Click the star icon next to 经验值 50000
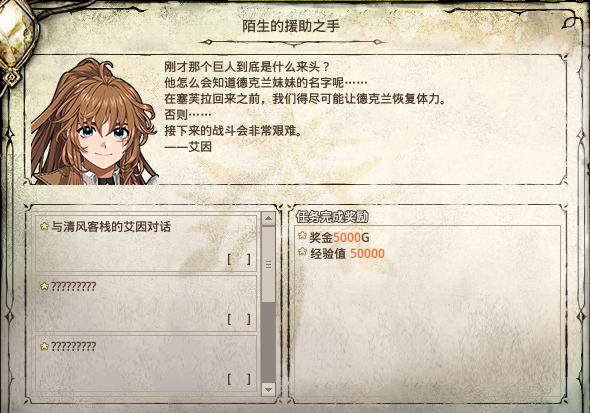590x413 pixels. pyautogui.click(x=302, y=251)
